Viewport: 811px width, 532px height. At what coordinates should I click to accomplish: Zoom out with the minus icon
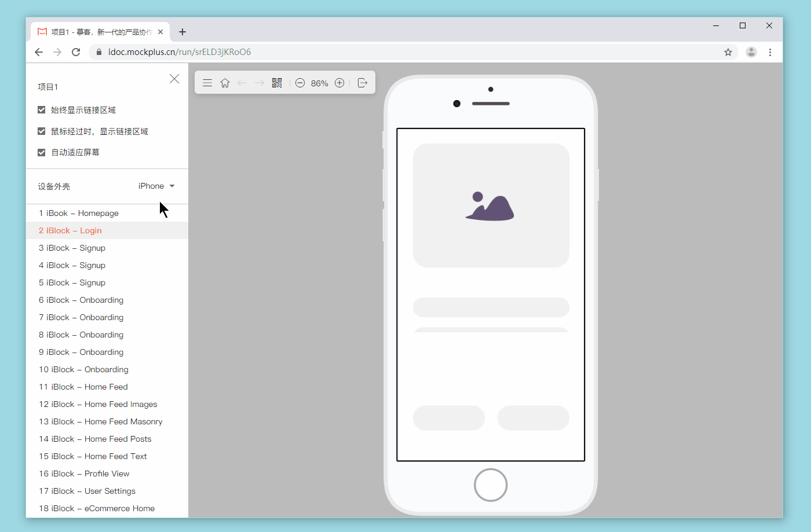300,83
